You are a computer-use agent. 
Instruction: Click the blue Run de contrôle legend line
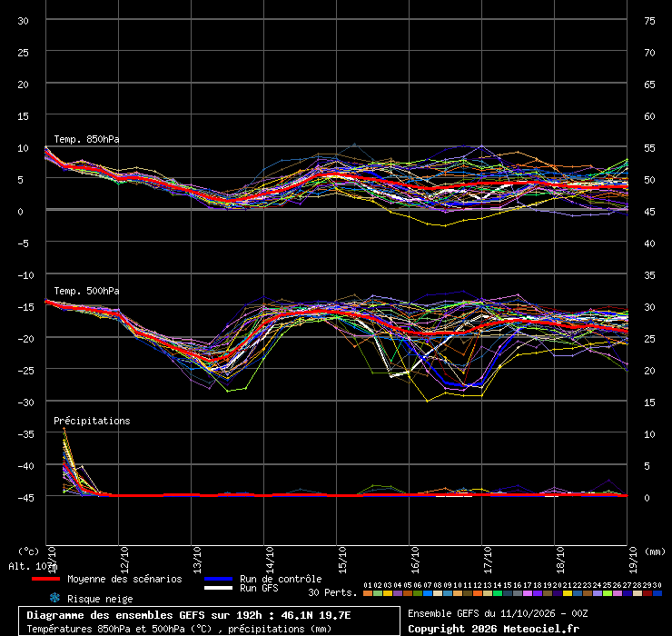coord(218,579)
